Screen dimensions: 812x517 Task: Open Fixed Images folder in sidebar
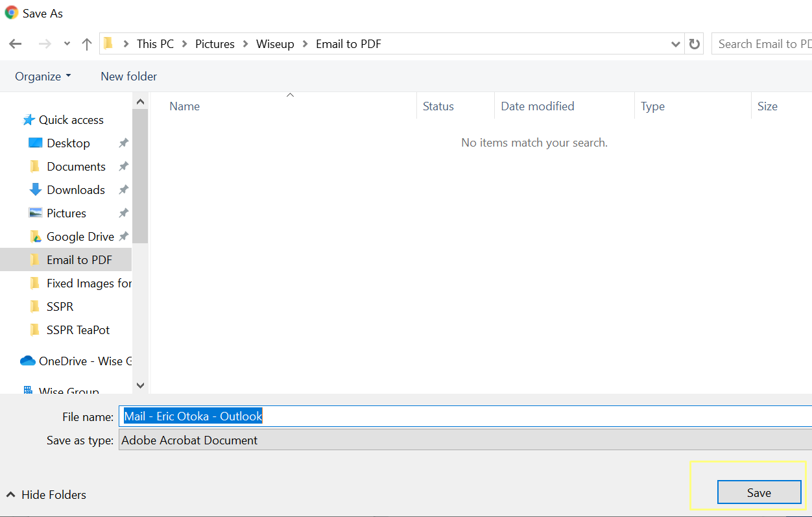click(x=89, y=283)
